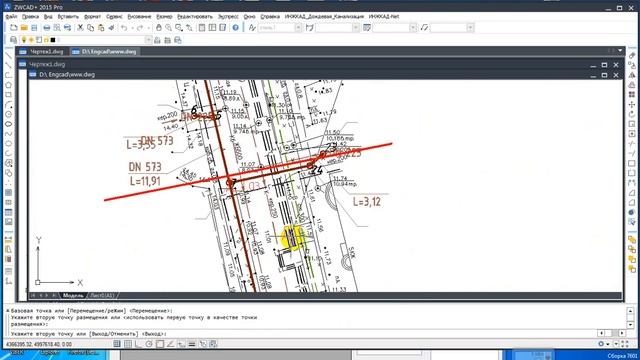Print the drawing with the printer icon
640x360 pixels.
(x=47, y=28)
